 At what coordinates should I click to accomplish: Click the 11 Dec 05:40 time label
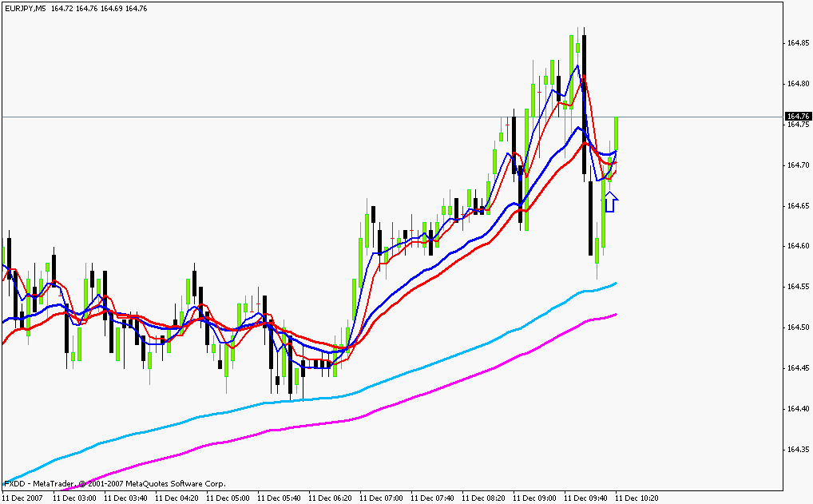(279, 498)
